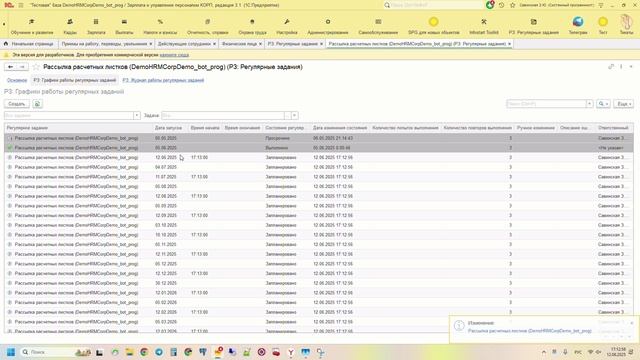
Task: Select the row with launch date 11.07.2025
Action: (x=318, y=177)
